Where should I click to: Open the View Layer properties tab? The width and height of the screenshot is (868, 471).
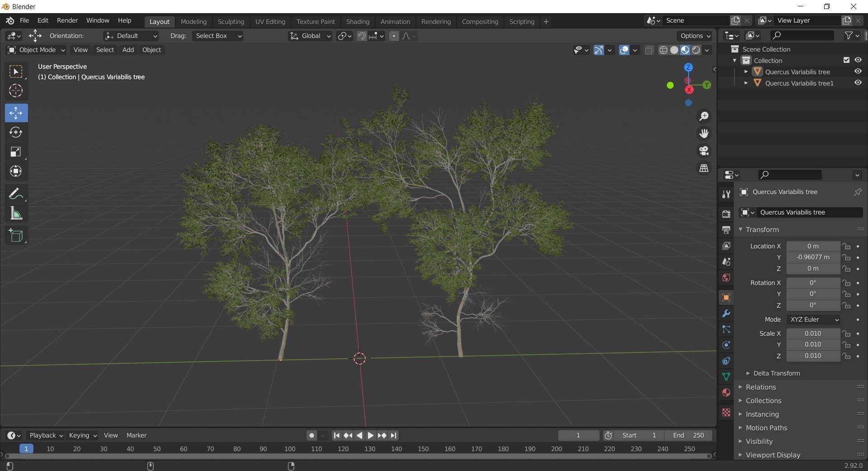(726, 246)
